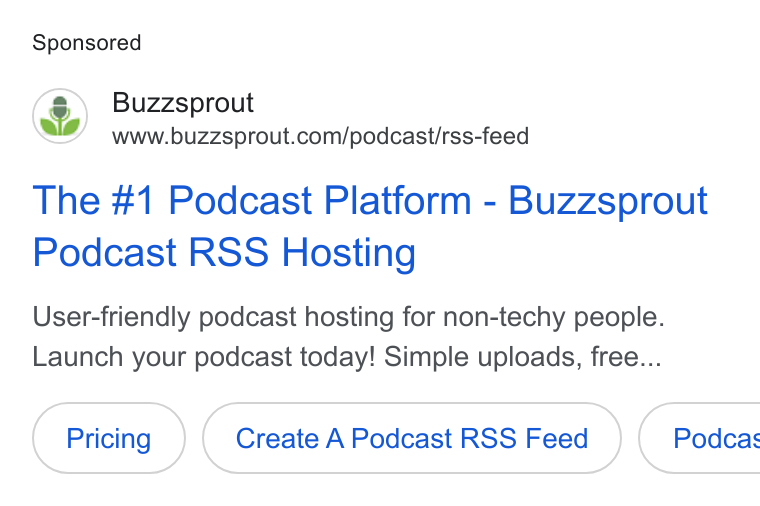The image size is (760, 506).
Task: Open the #1 Podcast Platform headline link
Action: click(x=370, y=226)
